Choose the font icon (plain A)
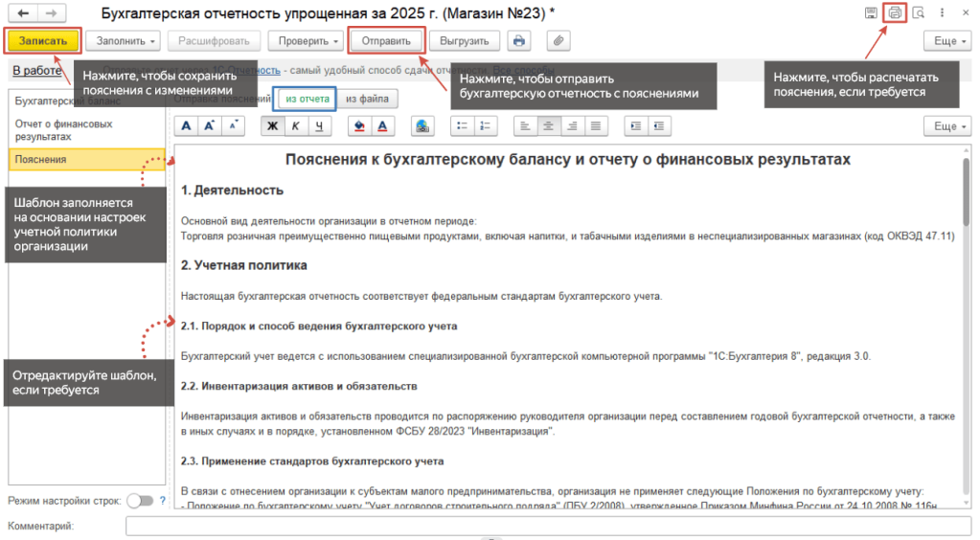980x540 pixels. pos(186,126)
